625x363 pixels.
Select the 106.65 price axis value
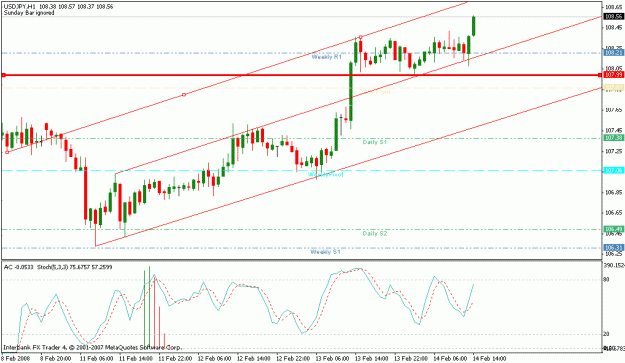[614, 213]
